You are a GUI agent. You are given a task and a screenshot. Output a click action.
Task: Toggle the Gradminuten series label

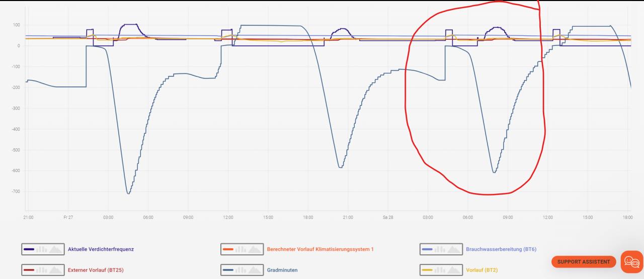[282, 270]
